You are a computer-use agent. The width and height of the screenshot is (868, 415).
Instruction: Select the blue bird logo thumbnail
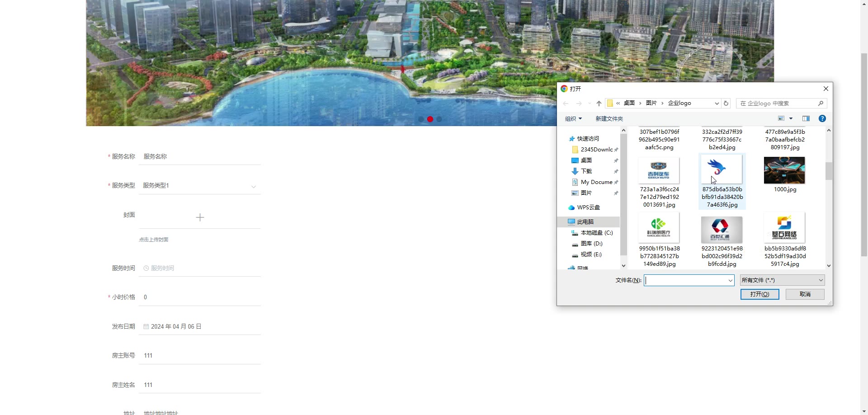pyautogui.click(x=722, y=169)
